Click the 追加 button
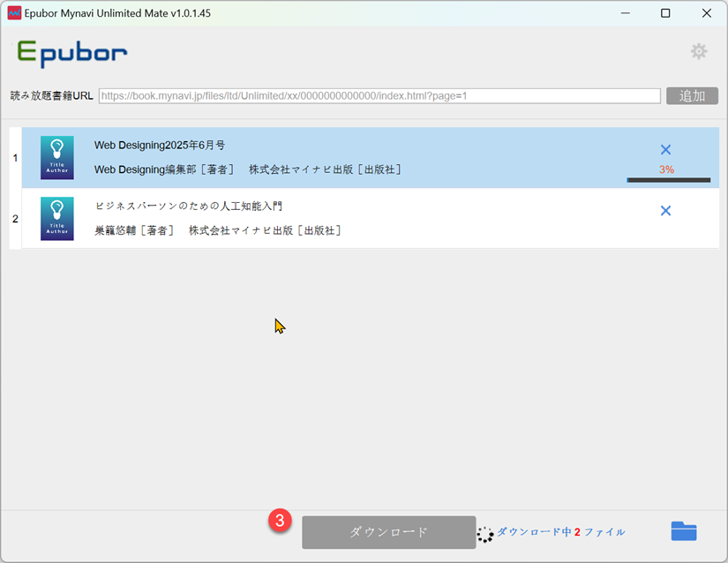Screen dimensions: 728x563 click(692, 95)
